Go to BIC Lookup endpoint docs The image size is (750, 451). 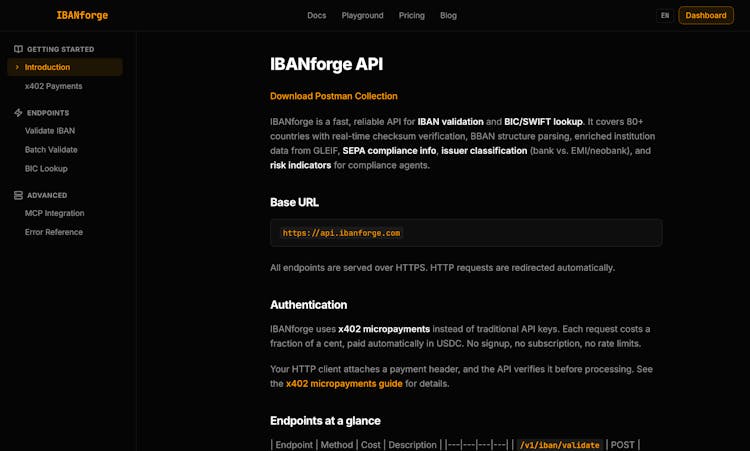point(46,169)
